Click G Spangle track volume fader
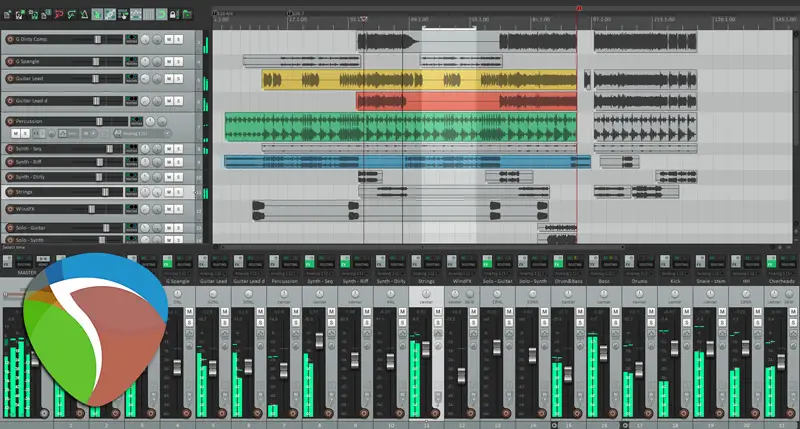Image resolution: width=800 pixels, height=429 pixels. pyautogui.click(x=95, y=61)
